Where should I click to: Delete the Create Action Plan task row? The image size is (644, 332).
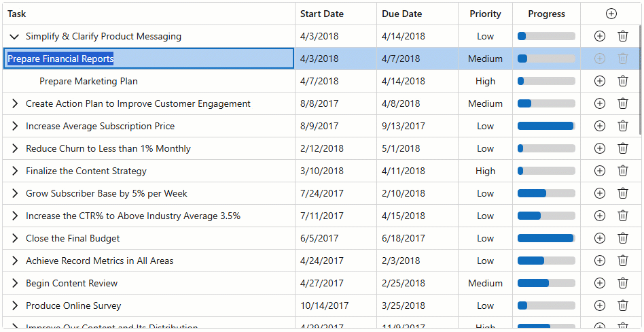623,103
